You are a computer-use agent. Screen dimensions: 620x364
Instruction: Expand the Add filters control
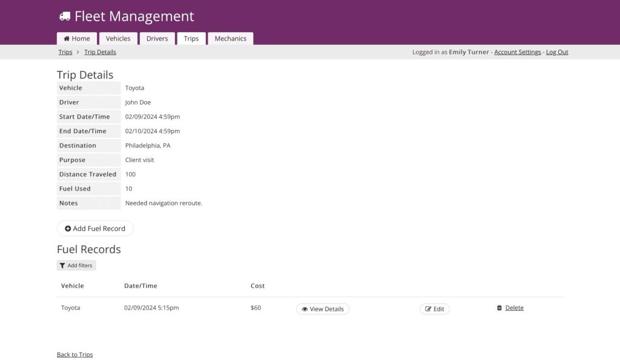pyautogui.click(x=76, y=265)
